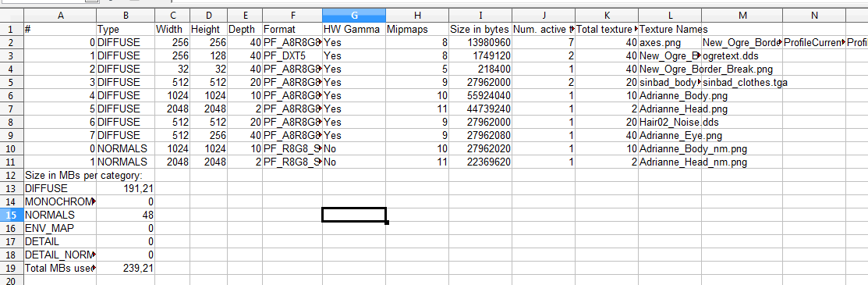The width and height of the screenshot is (868, 285).
Task: Select column header L
Action: (670, 16)
